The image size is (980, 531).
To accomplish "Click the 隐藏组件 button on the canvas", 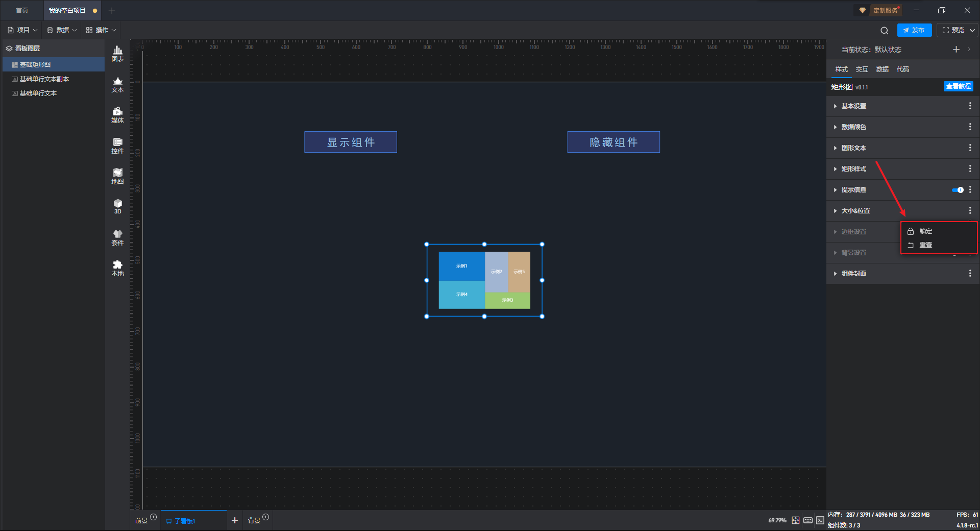I will click(x=614, y=142).
